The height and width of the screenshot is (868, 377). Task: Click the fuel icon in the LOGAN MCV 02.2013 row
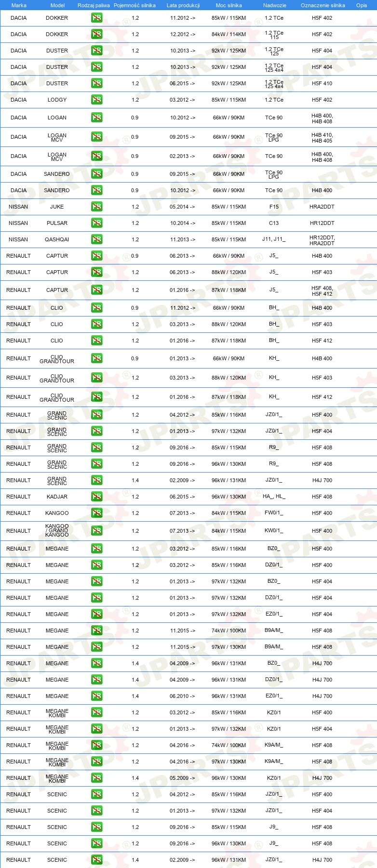click(96, 156)
